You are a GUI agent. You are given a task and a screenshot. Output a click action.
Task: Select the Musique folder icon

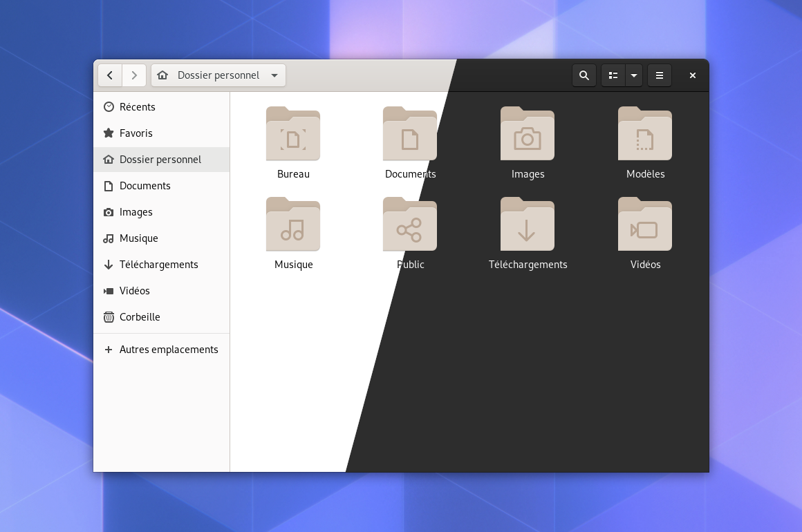(x=293, y=225)
